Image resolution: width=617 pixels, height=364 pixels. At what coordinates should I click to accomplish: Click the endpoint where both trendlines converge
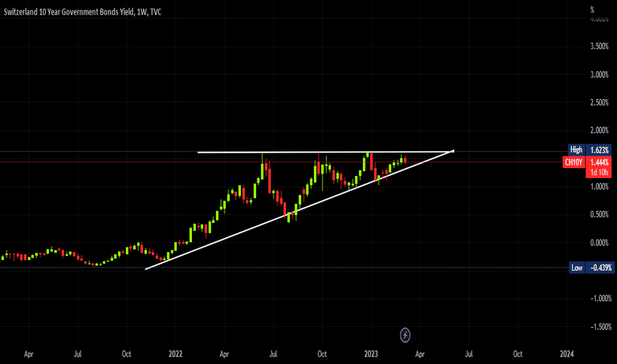(x=453, y=151)
